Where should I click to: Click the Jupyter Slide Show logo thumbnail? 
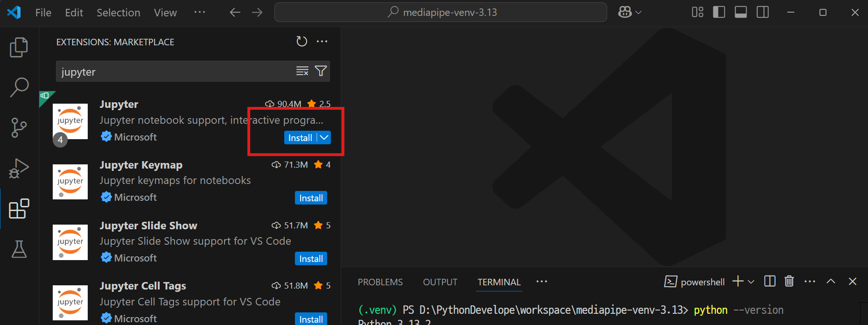(70, 242)
